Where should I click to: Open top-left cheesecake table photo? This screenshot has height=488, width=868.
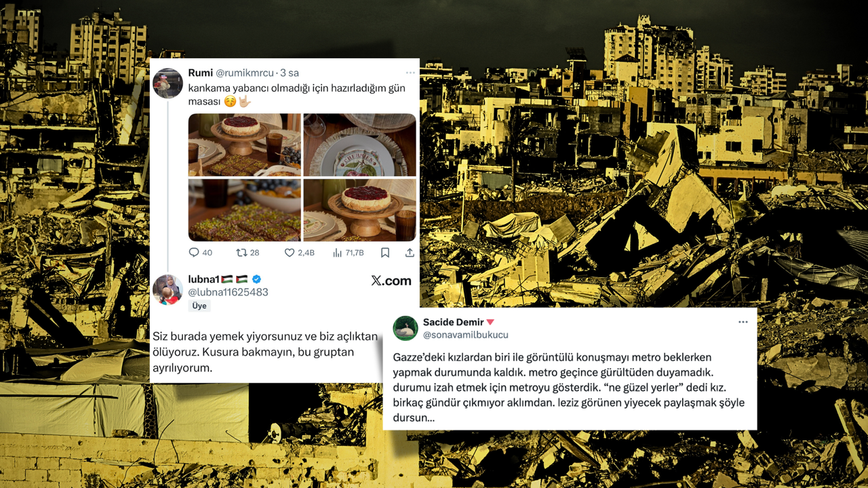(x=244, y=145)
